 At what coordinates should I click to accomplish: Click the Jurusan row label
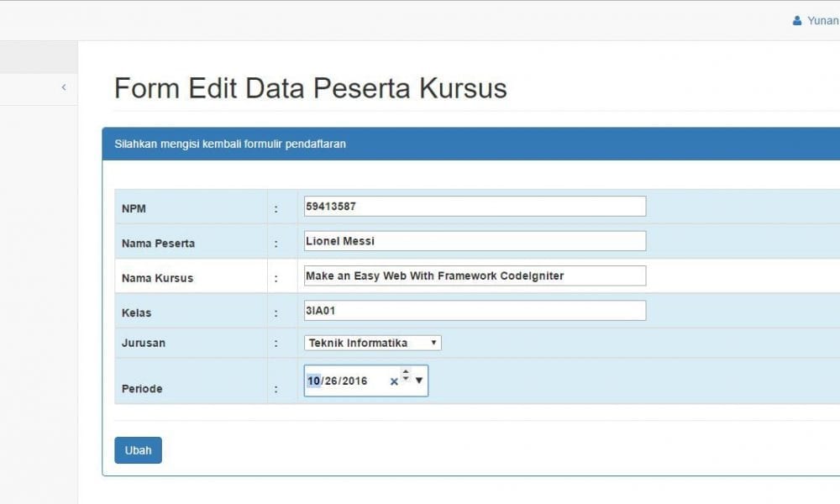[144, 343]
